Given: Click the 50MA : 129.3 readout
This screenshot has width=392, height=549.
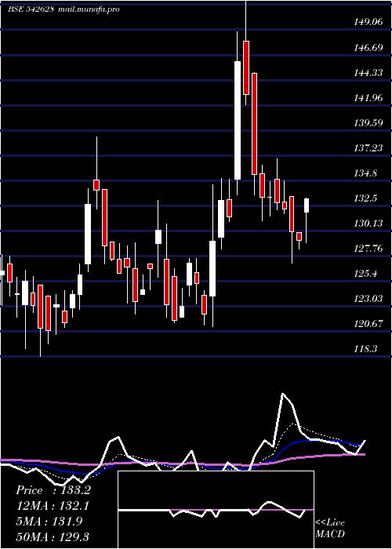Looking at the screenshot, I should [53, 536].
